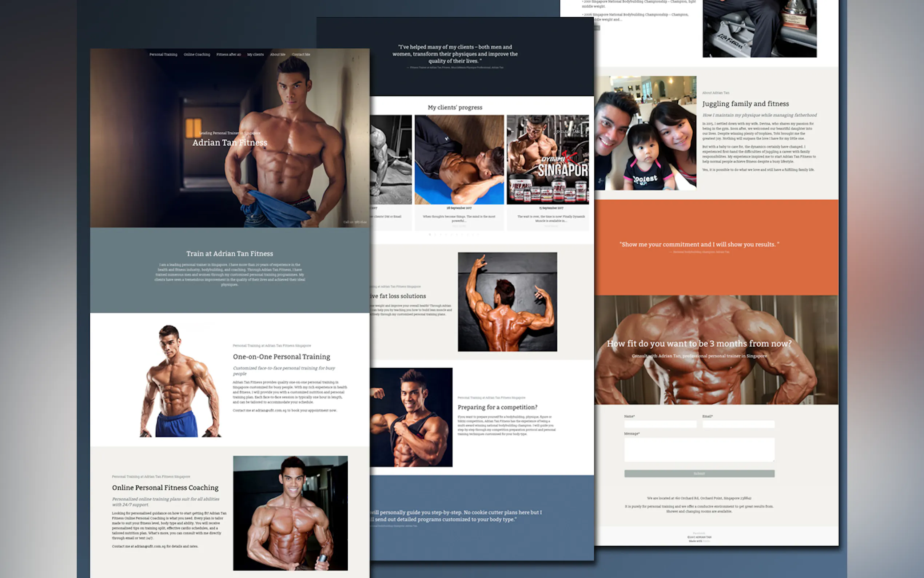Screen dimensions: 924x578
Task: Open the Personal Training nav link
Action: click(x=163, y=54)
